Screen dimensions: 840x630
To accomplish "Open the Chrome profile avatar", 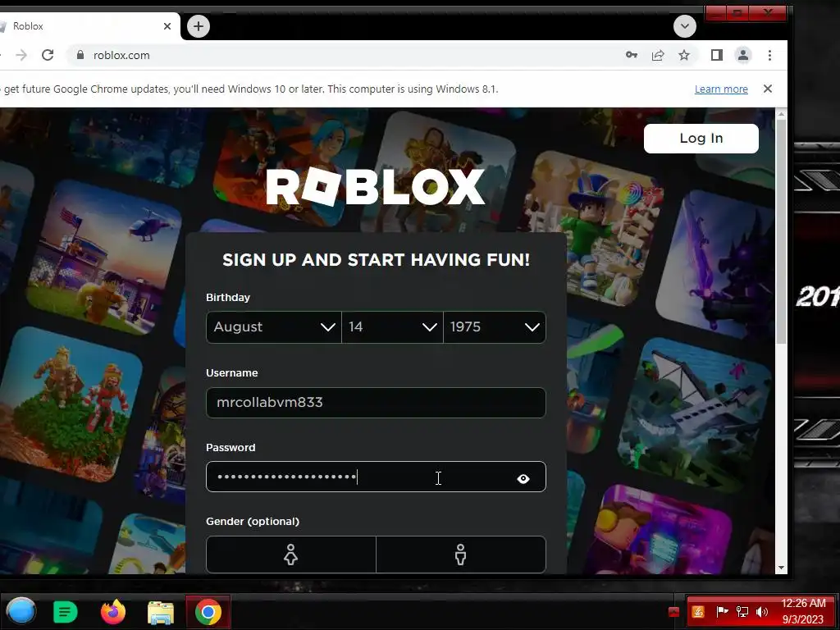I will 743,55.
